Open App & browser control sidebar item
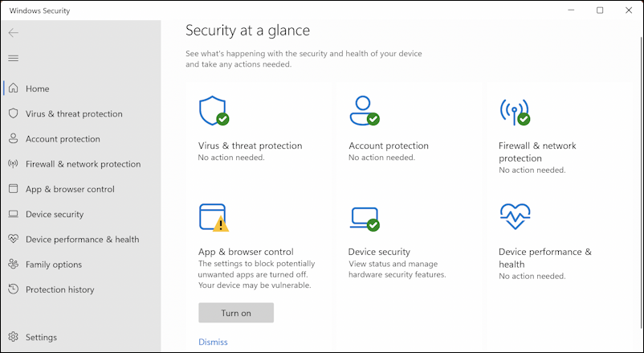Image resolution: width=644 pixels, height=353 pixels. (x=70, y=189)
